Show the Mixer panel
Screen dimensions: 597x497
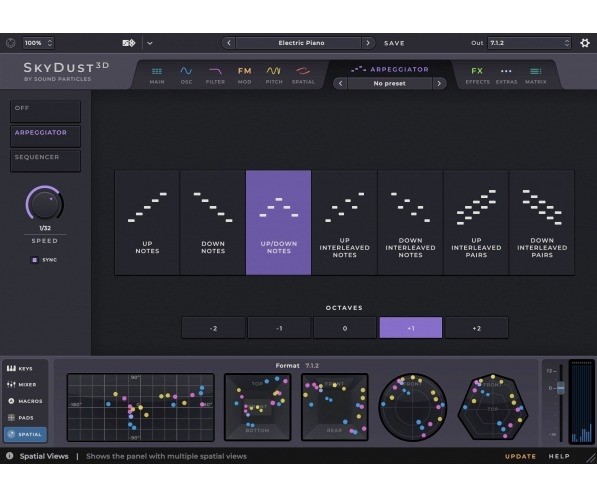pyautogui.click(x=26, y=385)
